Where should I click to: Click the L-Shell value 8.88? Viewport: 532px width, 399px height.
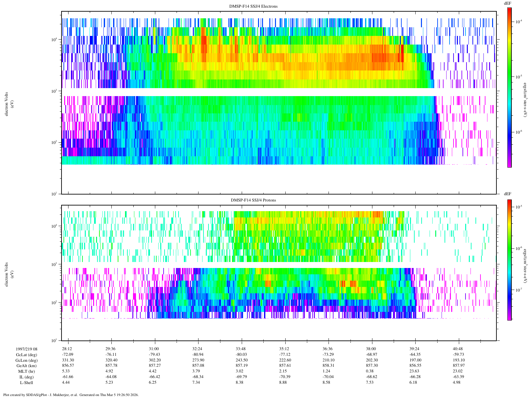coord(285,383)
